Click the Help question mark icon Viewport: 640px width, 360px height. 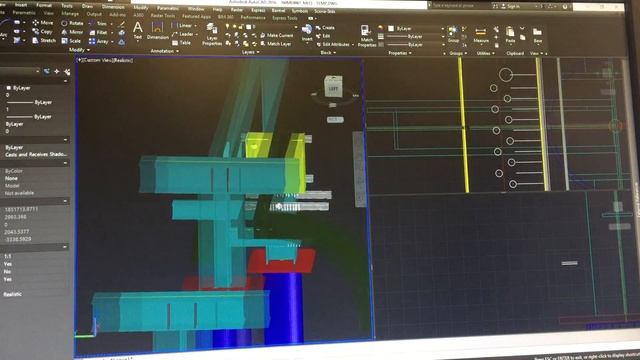[565, 7]
